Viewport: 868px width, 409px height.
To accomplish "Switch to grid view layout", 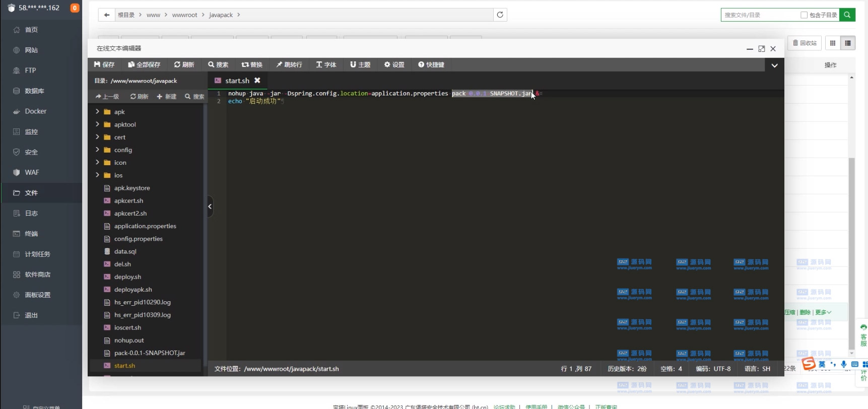I will pyautogui.click(x=833, y=43).
